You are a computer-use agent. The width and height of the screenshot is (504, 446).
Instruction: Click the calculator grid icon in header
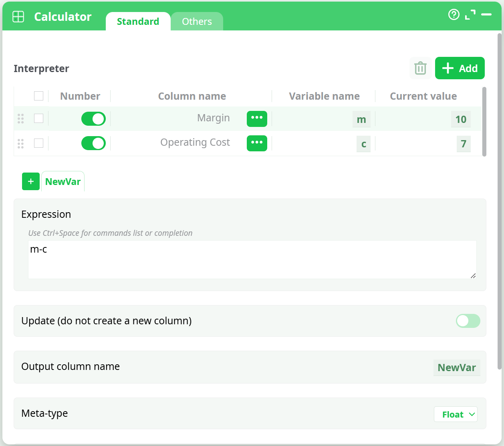18,16
